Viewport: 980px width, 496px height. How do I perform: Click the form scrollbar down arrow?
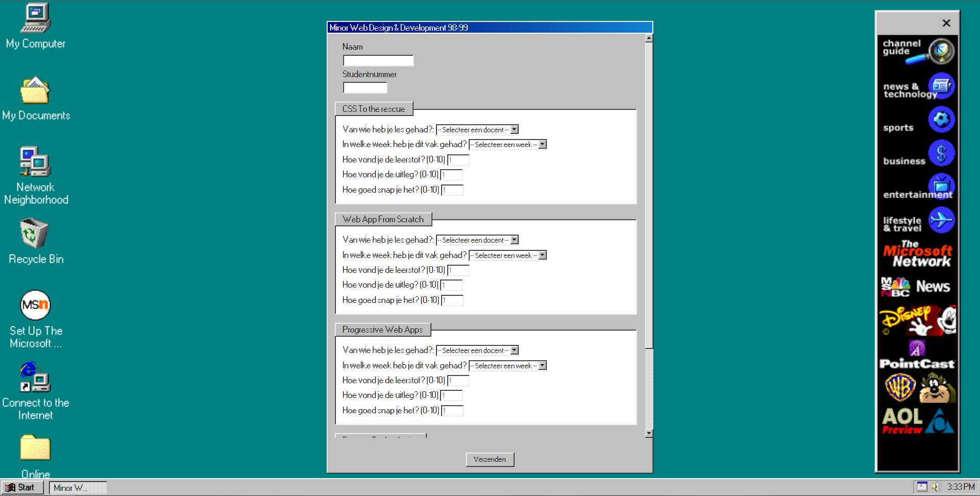click(x=649, y=433)
